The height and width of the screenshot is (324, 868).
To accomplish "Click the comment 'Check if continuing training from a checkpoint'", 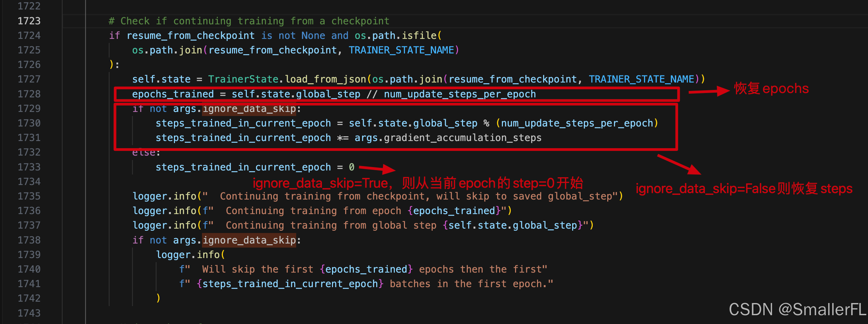I will point(249,21).
